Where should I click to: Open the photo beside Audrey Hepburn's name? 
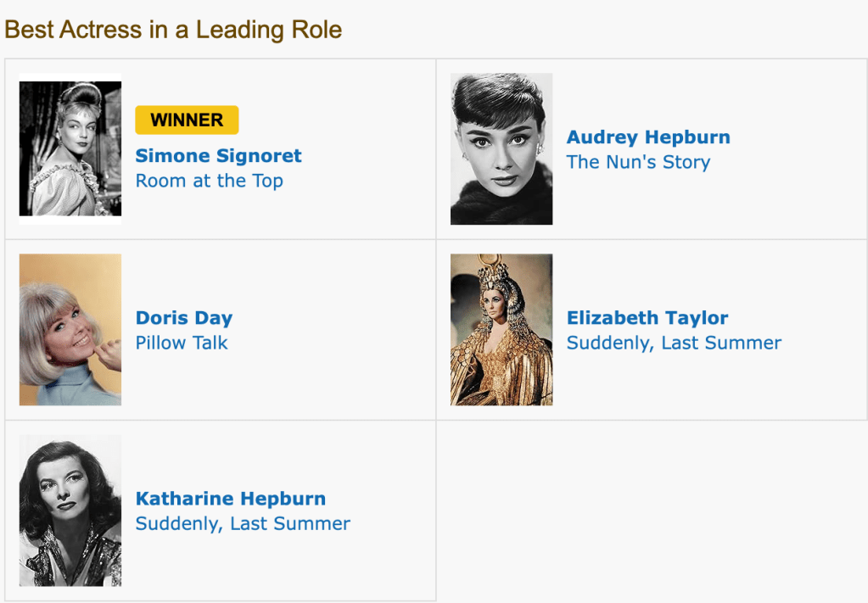[x=501, y=149]
